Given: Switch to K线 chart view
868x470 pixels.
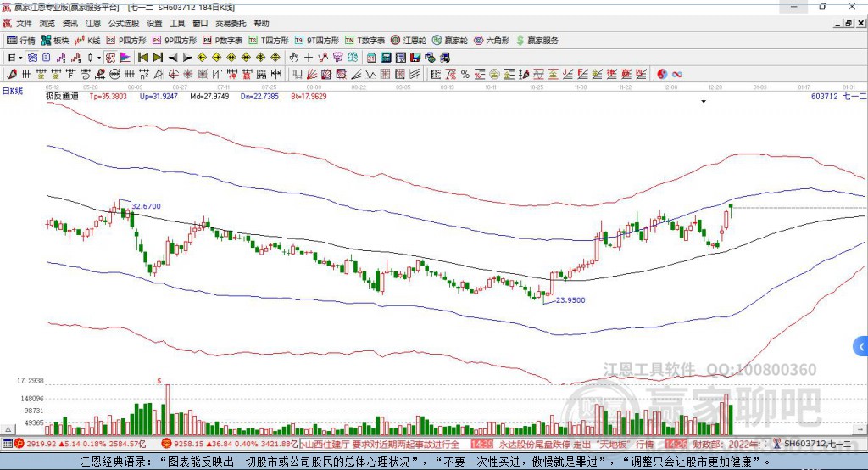Looking at the screenshot, I should click(x=87, y=41).
